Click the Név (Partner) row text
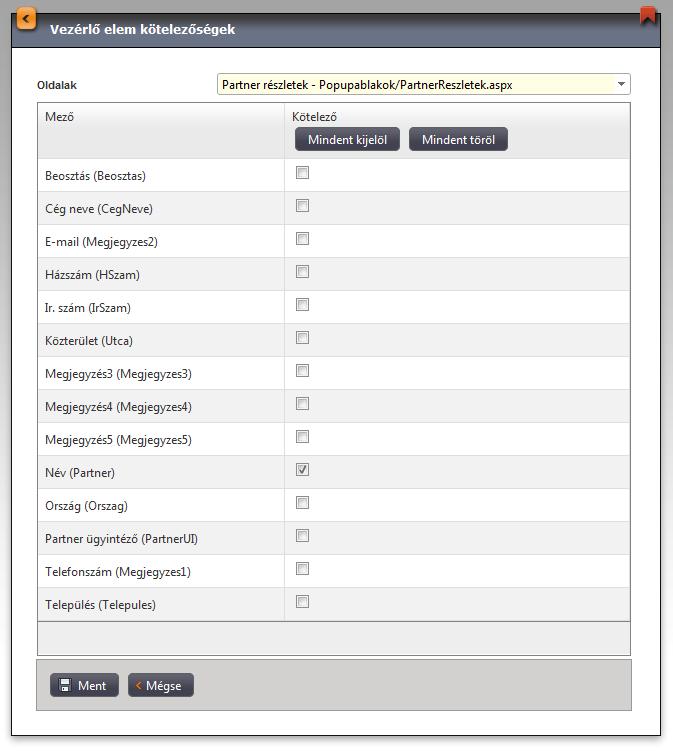 coord(80,473)
